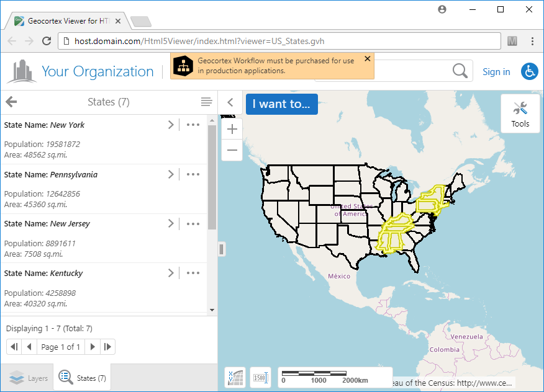Open Pennsylvania more actions menu
Screen dimensions: 544x392
pyautogui.click(x=193, y=174)
